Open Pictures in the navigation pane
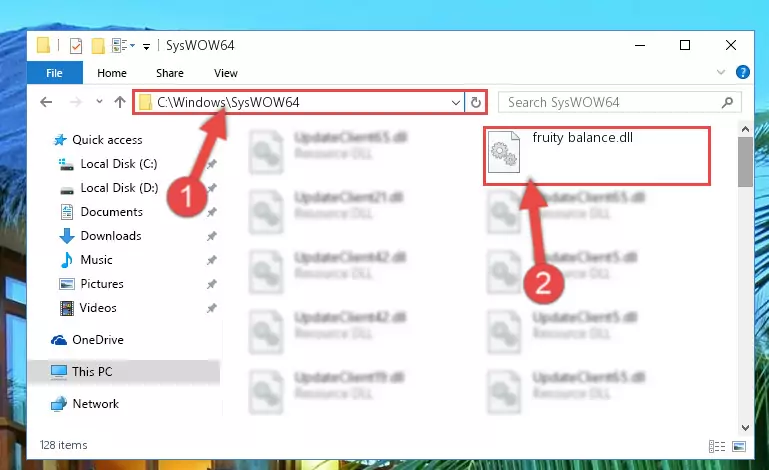Screen dimensions: 769x470 [102, 284]
